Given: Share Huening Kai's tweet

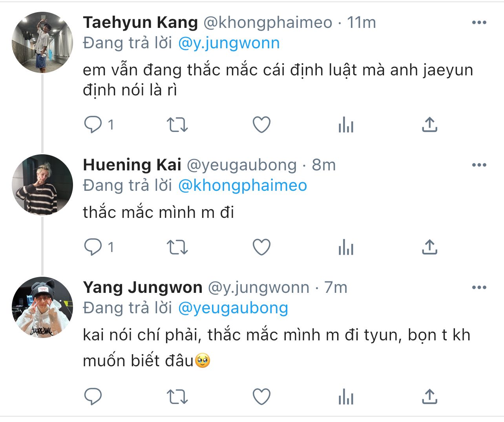Looking at the screenshot, I should coord(429,247).
